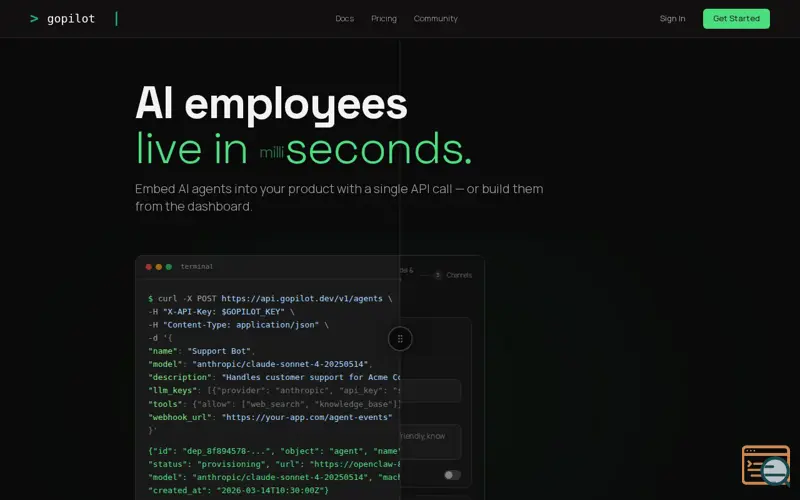Click the request's "model" line above "description"
This screenshot has width=800, height=500.
[x=260, y=364]
